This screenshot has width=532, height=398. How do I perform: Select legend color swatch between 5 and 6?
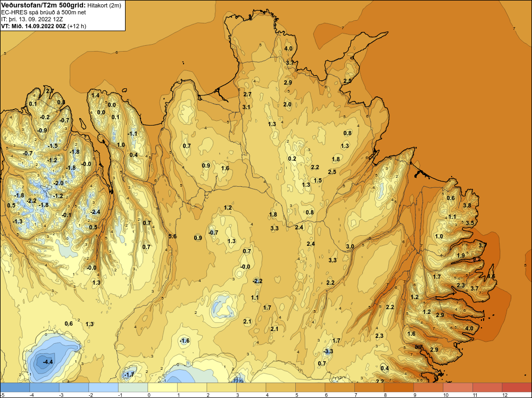click(310, 387)
